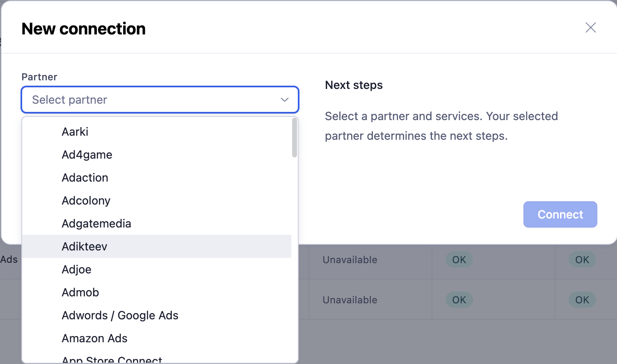This screenshot has width=617, height=364.
Task: Close the New connection dialog
Action: 590,28
